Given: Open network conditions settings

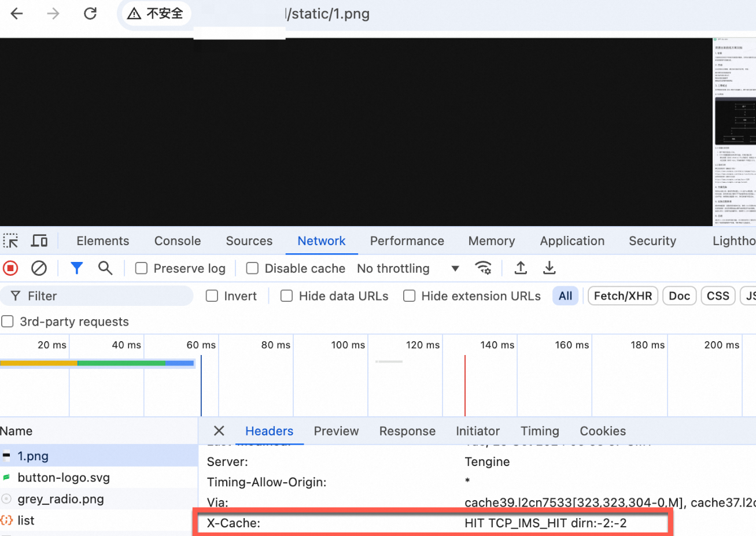Looking at the screenshot, I should pyautogui.click(x=484, y=268).
